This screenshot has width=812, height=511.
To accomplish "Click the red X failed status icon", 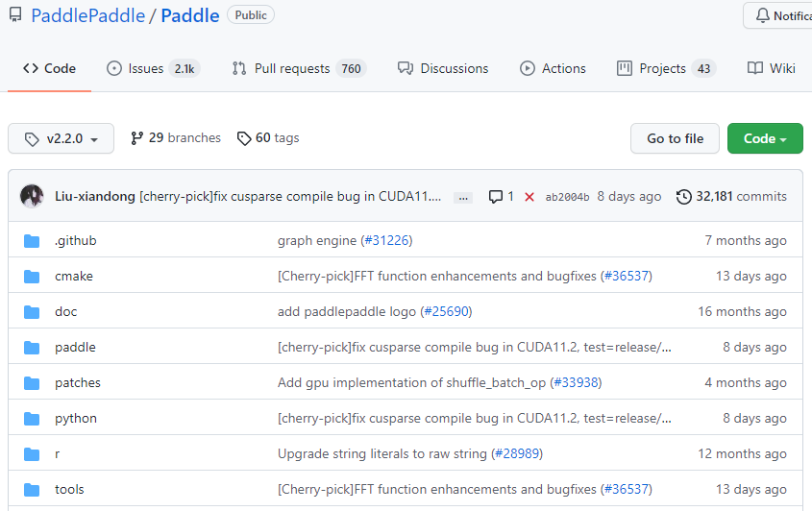I will click(x=529, y=197).
